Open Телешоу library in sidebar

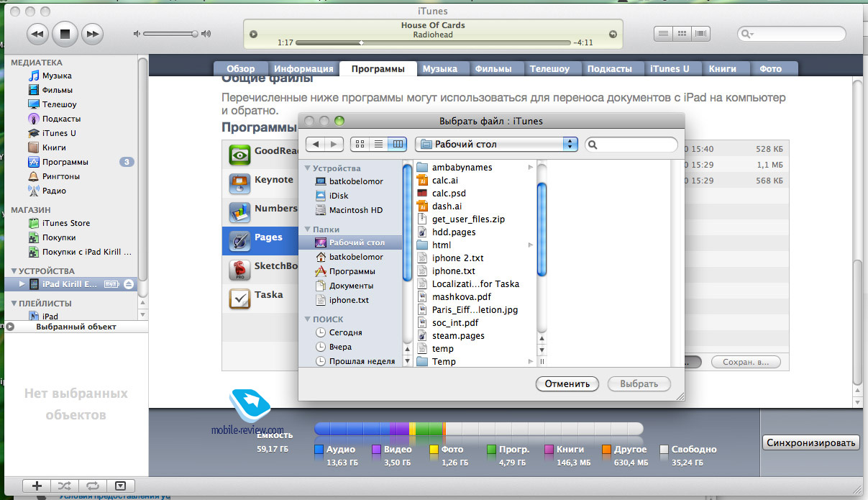tap(59, 104)
